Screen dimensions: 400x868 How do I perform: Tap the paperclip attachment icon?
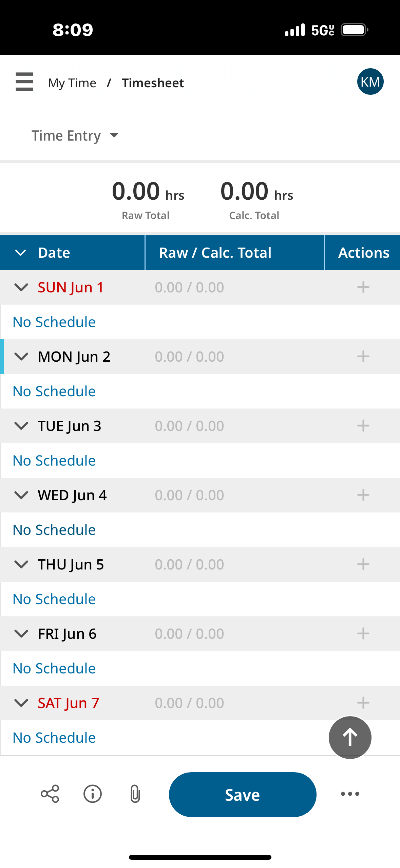tap(135, 794)
